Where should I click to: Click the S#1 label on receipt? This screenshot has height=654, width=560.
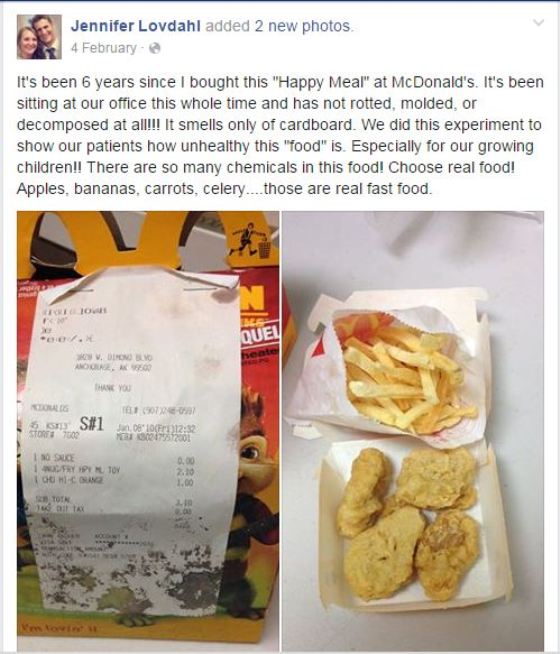[91, 424]
